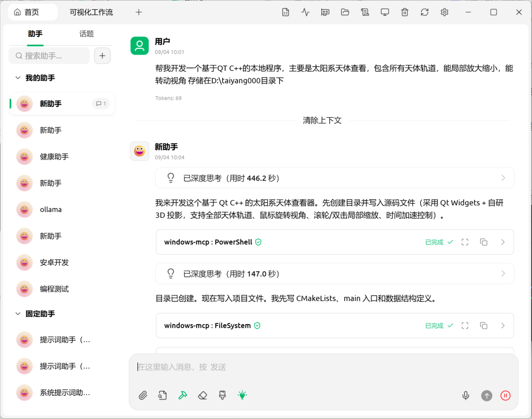The height and width of the screenshot is (419, 532).
Task: Open the folder icon in top toolbar
Action: (345, 12)
